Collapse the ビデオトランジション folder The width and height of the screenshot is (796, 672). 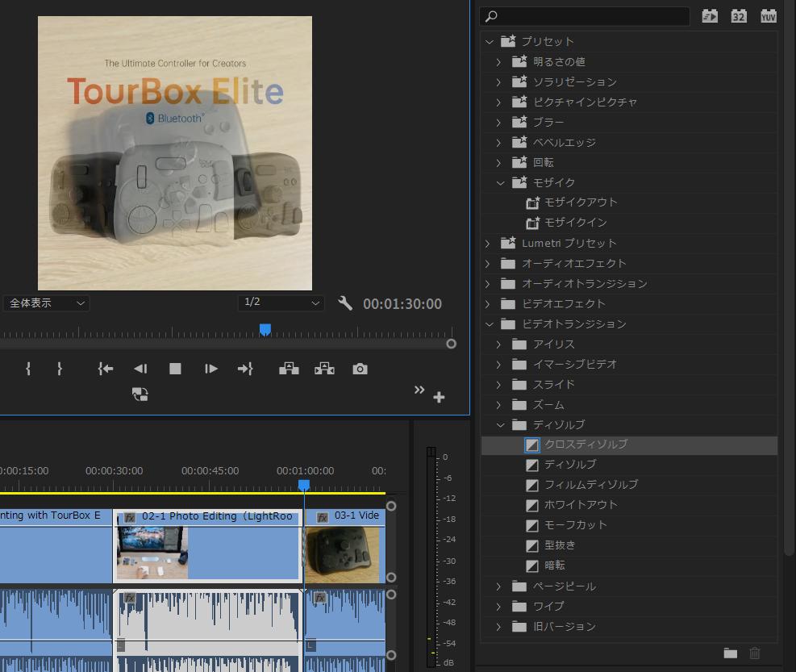490,324
